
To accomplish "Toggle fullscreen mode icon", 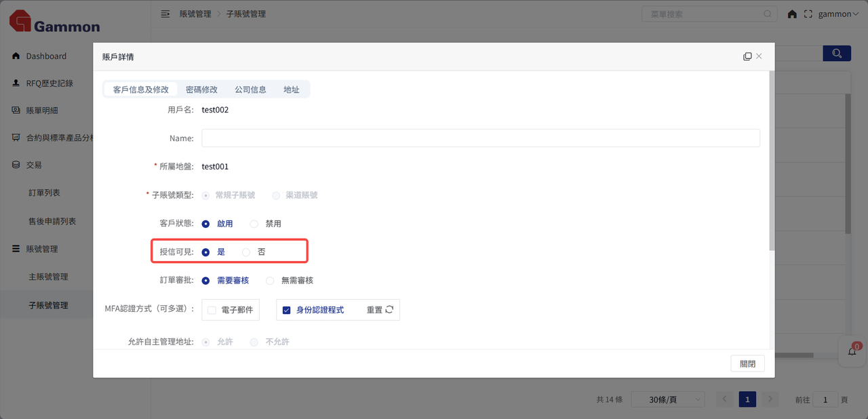I will click(x=808, y=14).
